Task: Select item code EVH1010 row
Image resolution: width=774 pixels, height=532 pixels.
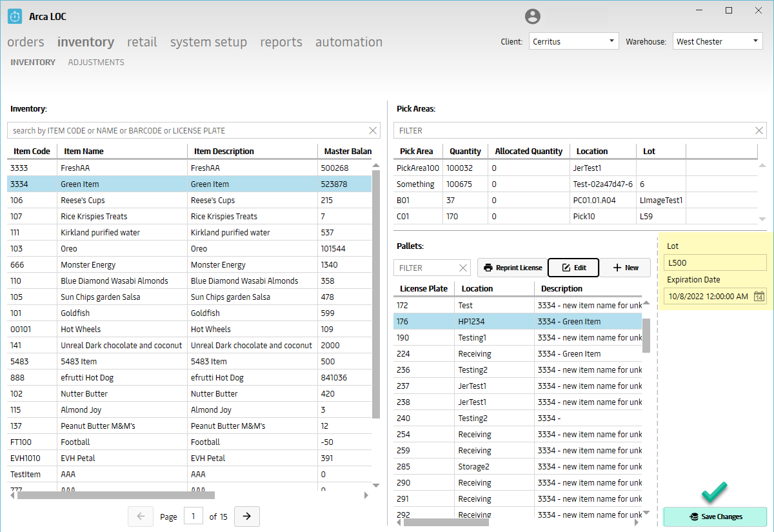Action: pos(190,458)
